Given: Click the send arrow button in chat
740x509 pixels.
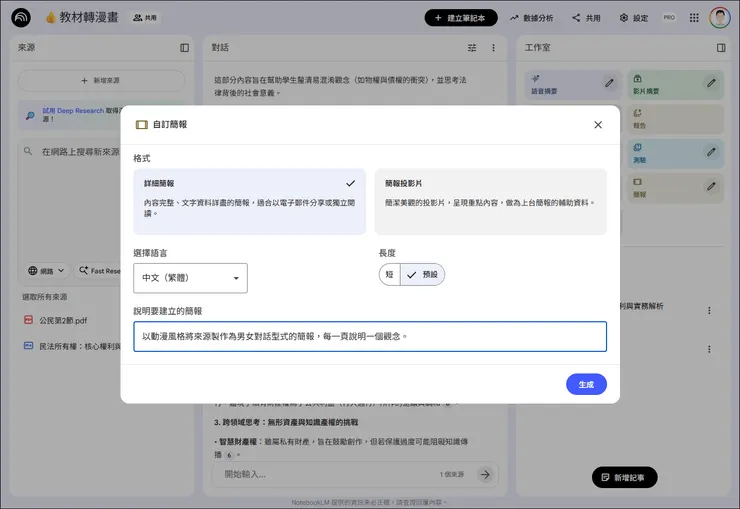Looking at the screenshot, I should click(485, 474).
